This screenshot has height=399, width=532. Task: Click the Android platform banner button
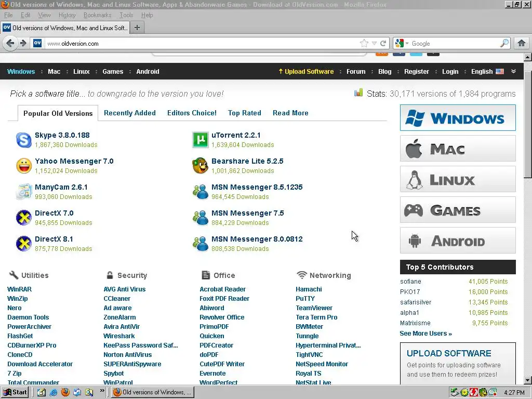point(458,241)
